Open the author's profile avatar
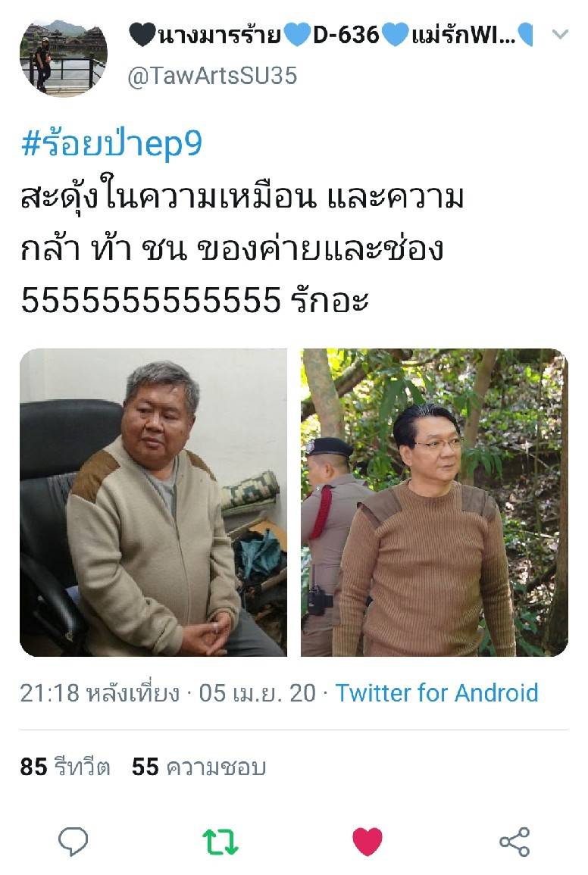588x875 pixels. 63,58
